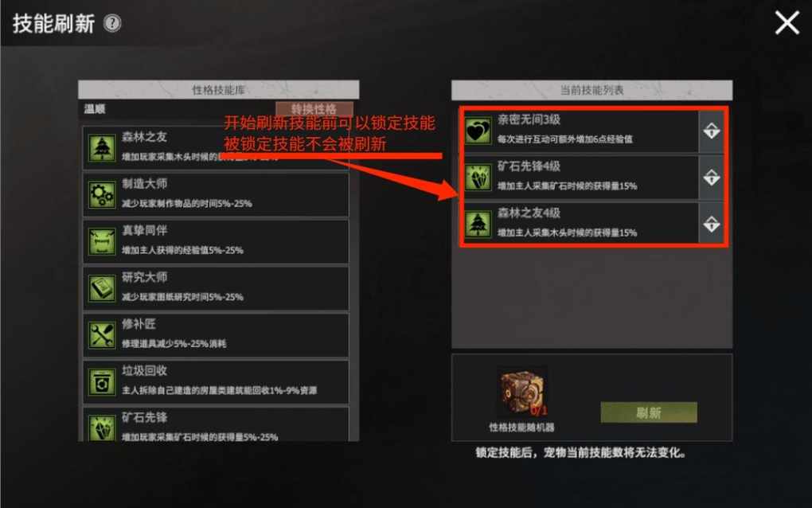Click the 矿石先锋4级 crystal icon in current skills

point(478,178)
